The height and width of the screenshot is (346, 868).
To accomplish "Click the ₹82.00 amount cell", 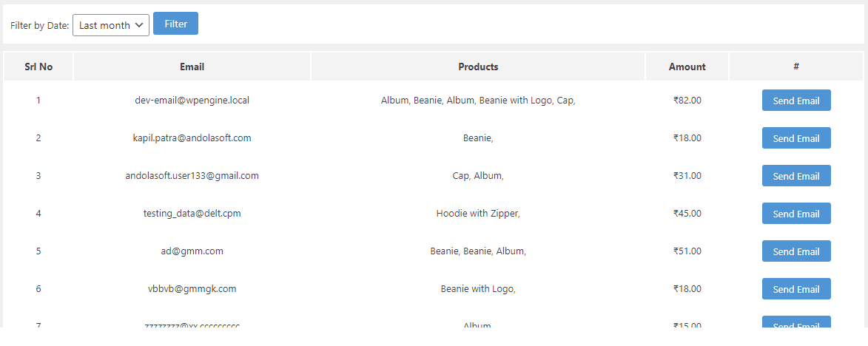I will coord(687,101).
